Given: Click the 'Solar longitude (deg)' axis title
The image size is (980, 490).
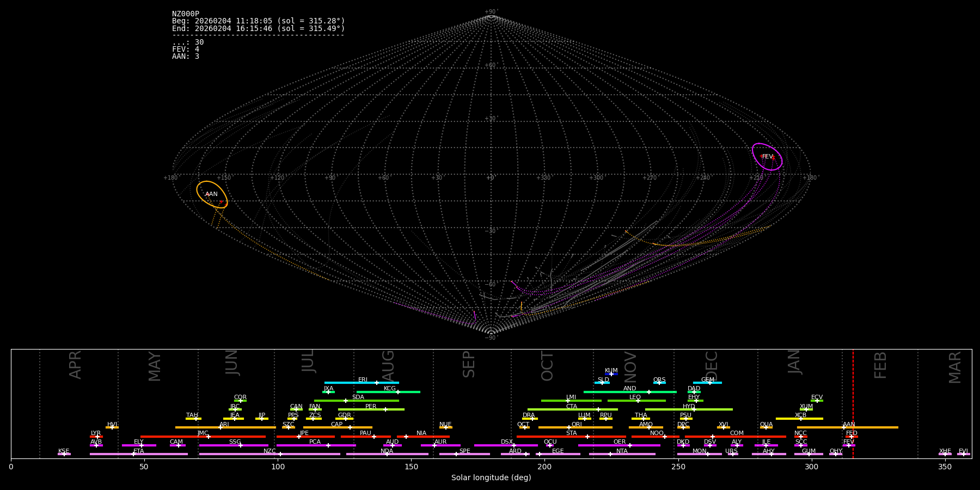Looking at the screenshot, I should click(x=491, y=478).
